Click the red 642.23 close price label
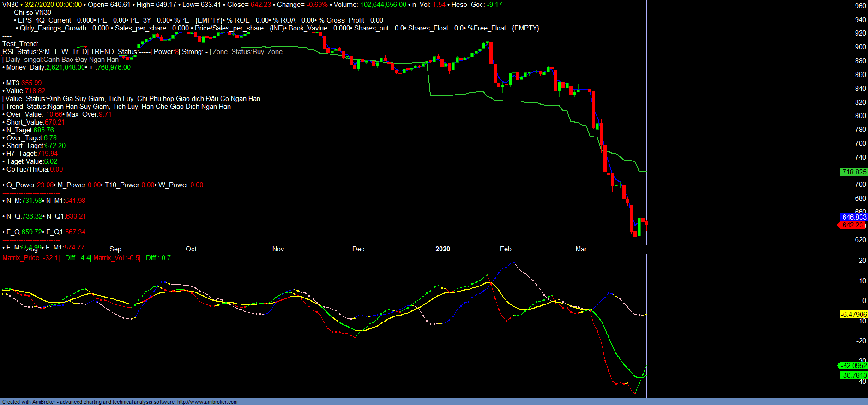Viewport: 868px width, 405px height. click(x=852, y=225)
